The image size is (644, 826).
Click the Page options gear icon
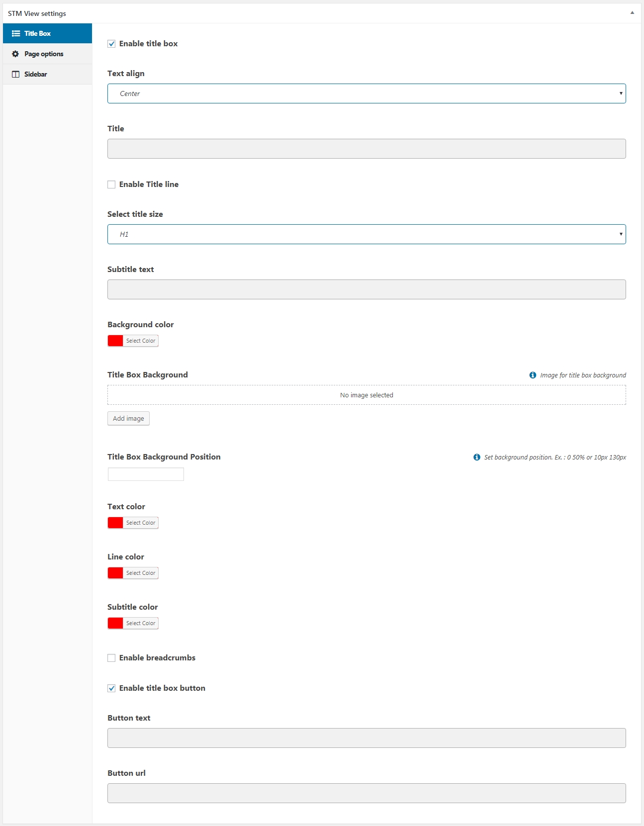[x=15, y=54]
